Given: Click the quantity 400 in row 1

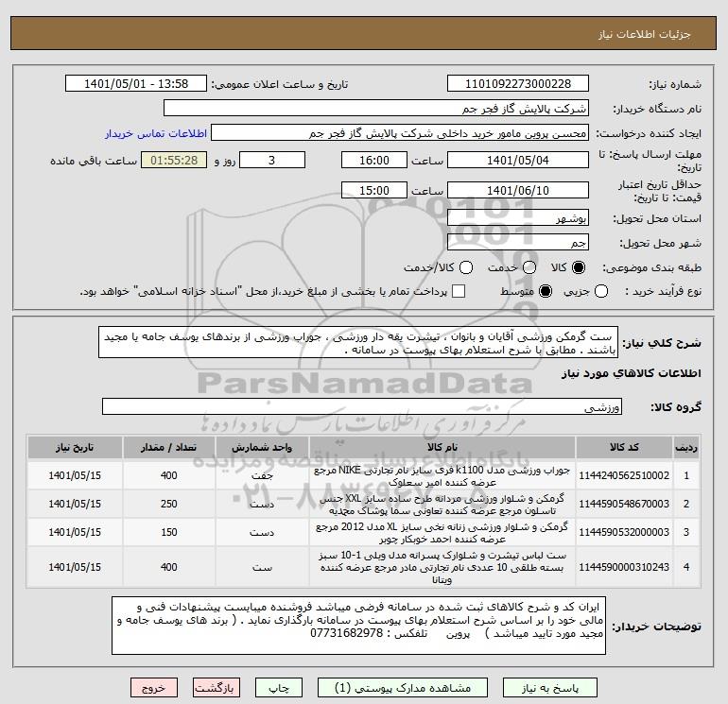Looking at the screenshot, I should pos(169,476).
